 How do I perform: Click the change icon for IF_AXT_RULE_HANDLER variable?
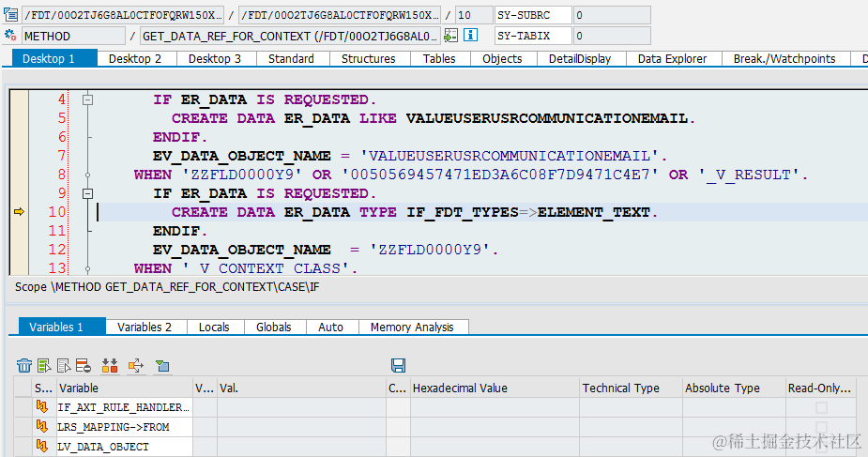coord(42,406)
